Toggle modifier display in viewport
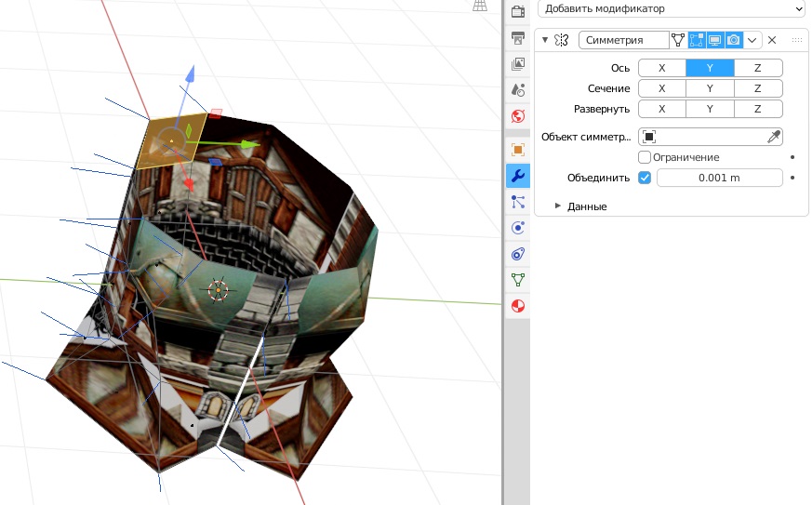This screenshot has width=812, height=505. coord(715,40)
